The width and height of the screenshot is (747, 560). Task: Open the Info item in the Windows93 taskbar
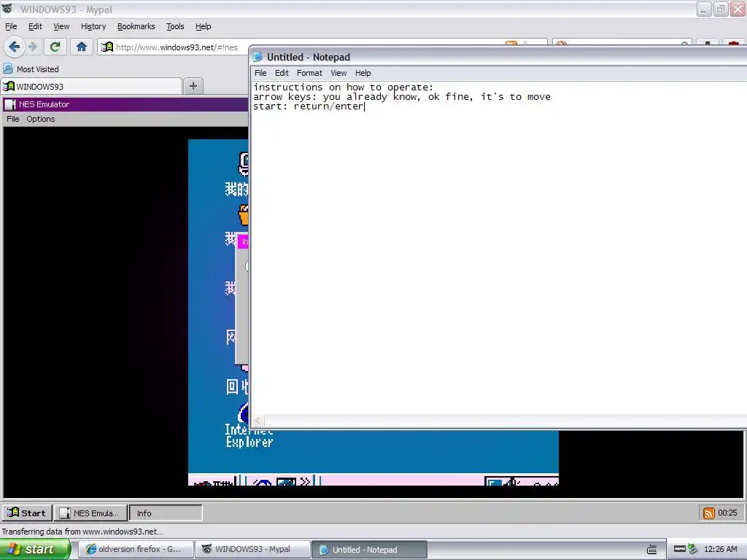click(166, 513)
